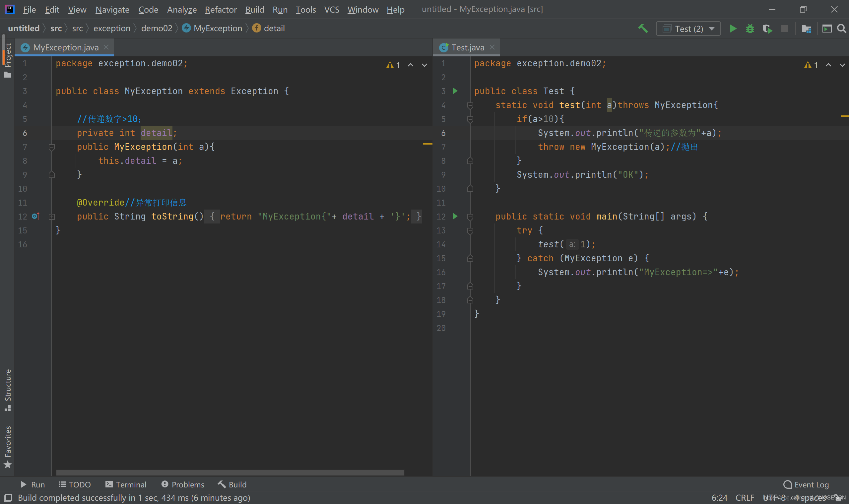Click the Build completed status message
This screenshot has height=504, width=849.
[x=134, y=498]
